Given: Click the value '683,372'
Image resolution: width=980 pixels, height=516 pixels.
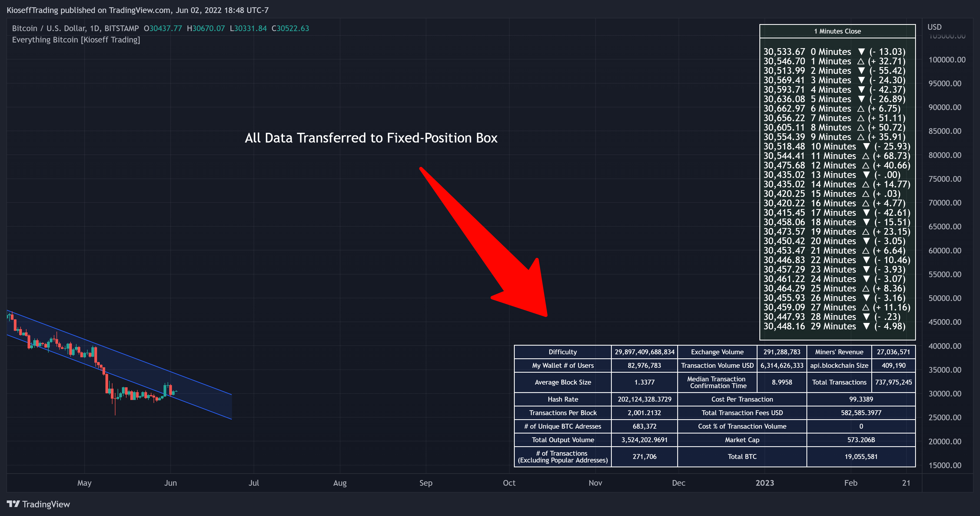Looking at the screenshot, I should pyautogui.click(x=645, y=426).
